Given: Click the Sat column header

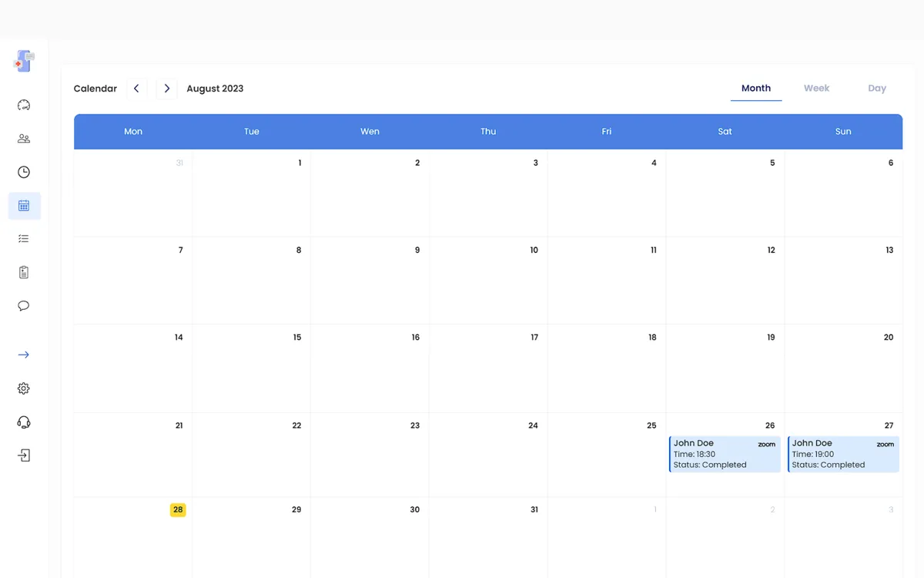Looking at the screenshot, I should pyautogui.click(x=725, y=132).
